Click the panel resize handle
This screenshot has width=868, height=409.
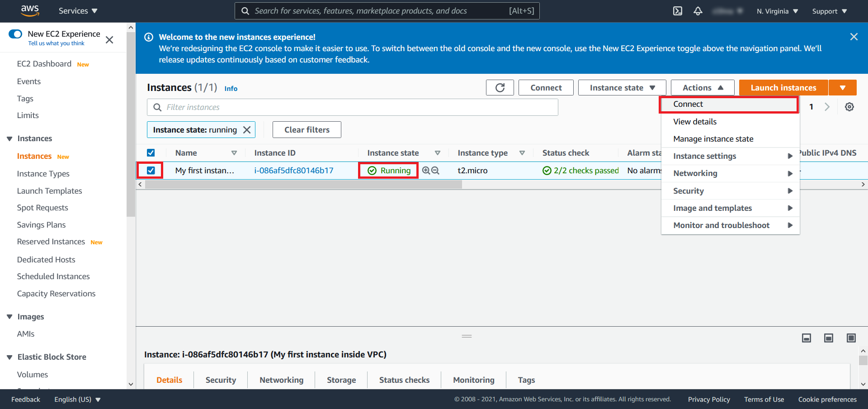click(467, 336)
